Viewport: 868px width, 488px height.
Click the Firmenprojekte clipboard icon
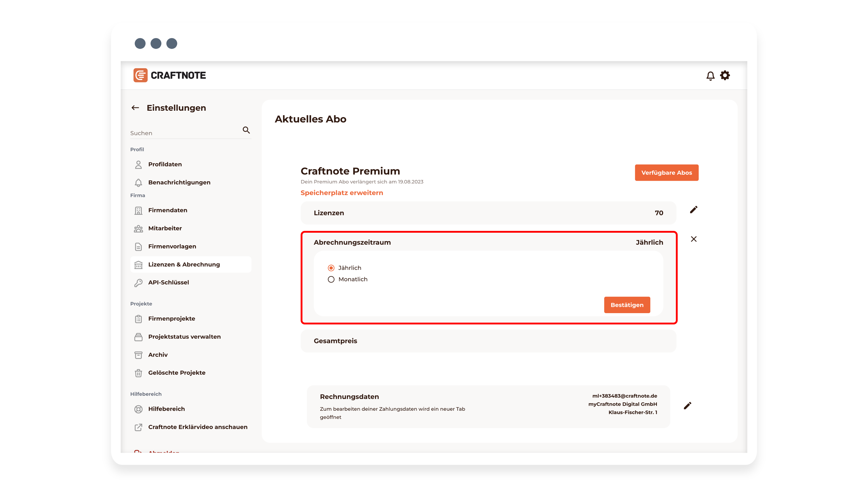click(x=139, y=319)
